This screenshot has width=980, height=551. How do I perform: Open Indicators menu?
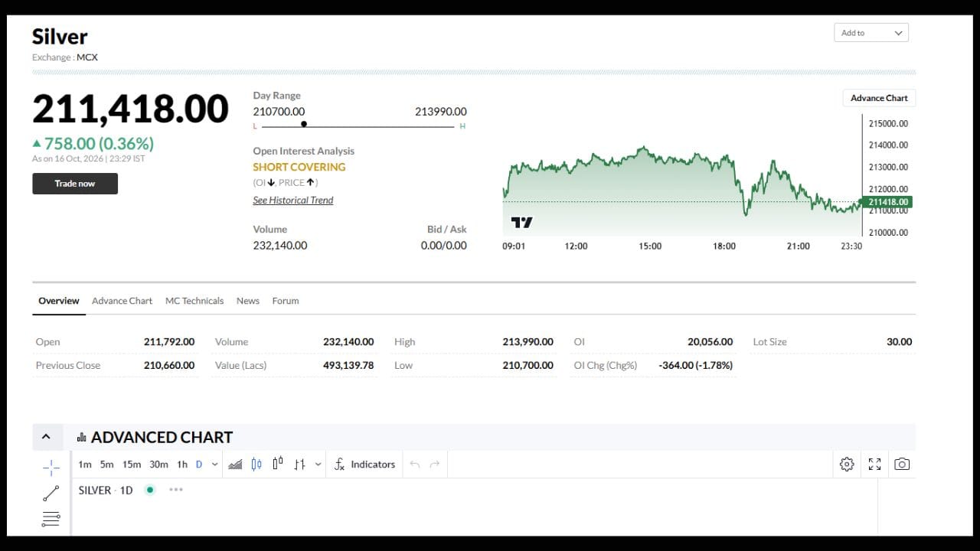(x=364, y=465)
